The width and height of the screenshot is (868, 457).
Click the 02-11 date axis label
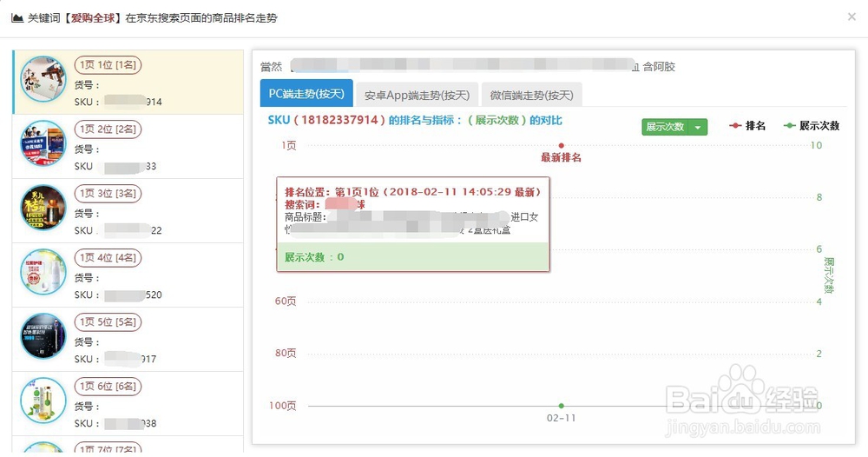[562, 418]
